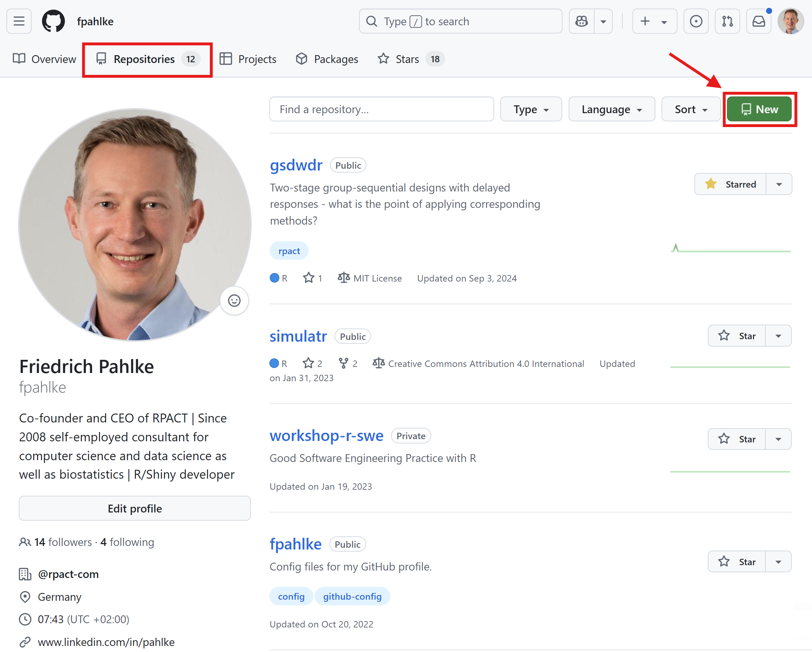Open the user avatar menu
Viewport: 812px width, 652px height.
(x=790, y=21)
